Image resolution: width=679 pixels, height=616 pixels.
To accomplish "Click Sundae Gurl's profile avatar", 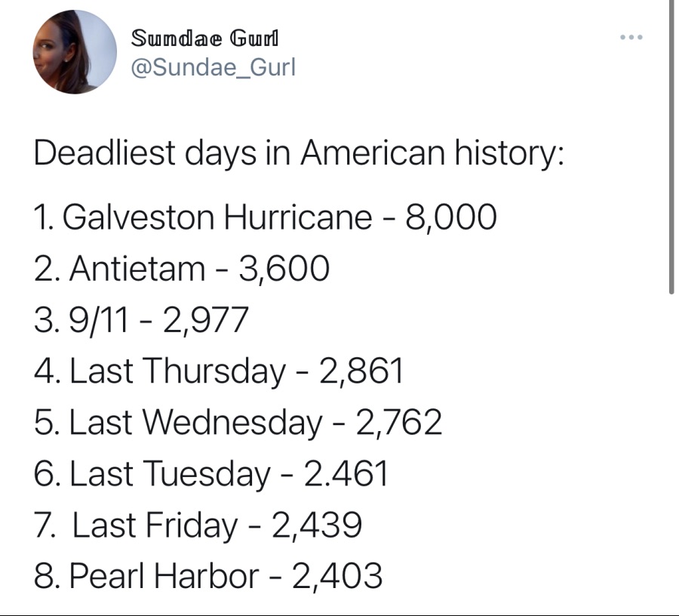I will (x=75, y=52).
